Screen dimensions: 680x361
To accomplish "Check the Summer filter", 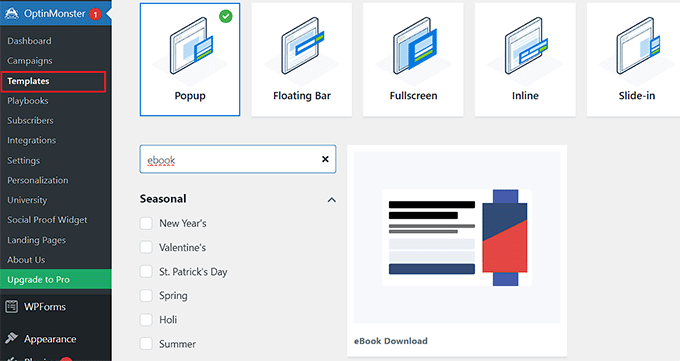I will point(146,344).
